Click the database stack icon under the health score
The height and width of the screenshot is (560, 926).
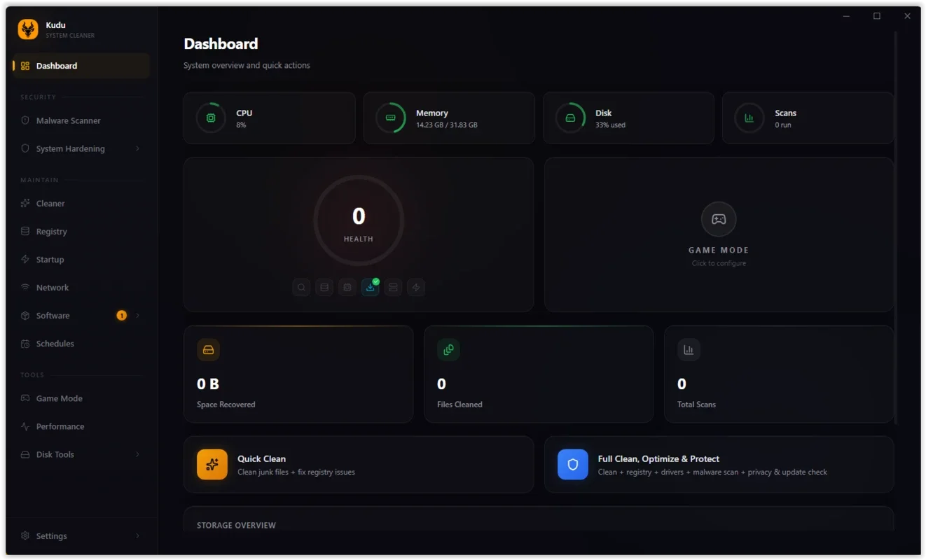click(324, 287)
